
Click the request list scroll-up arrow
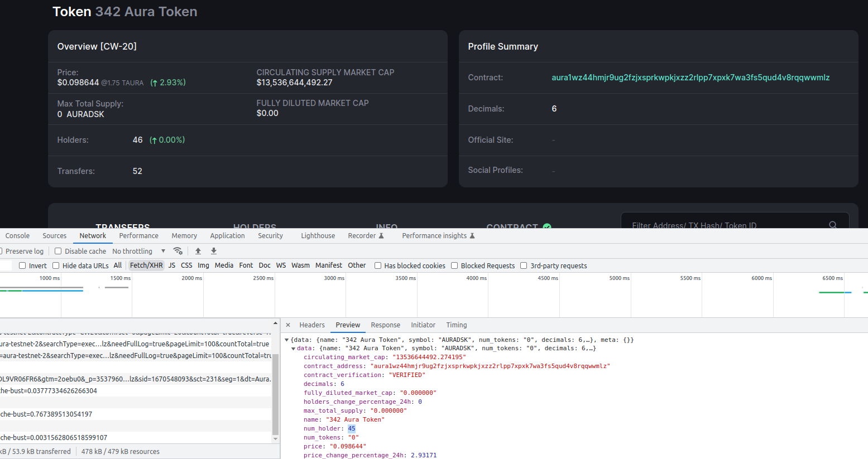point(275,323)
